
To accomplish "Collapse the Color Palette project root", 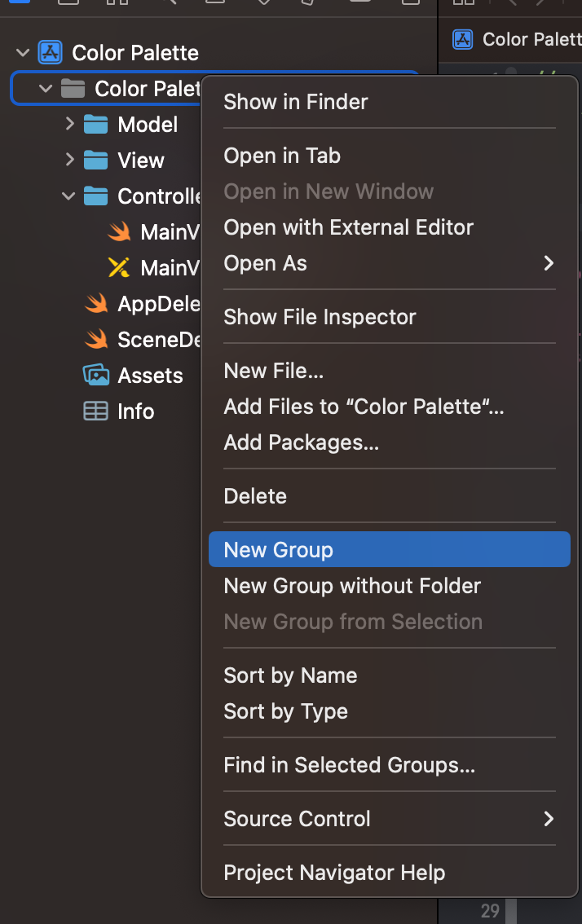I will click(x=23, y=53).
